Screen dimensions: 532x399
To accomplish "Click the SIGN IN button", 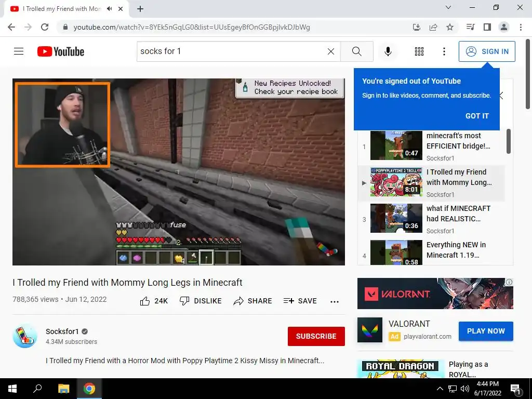I will point(487,51).
